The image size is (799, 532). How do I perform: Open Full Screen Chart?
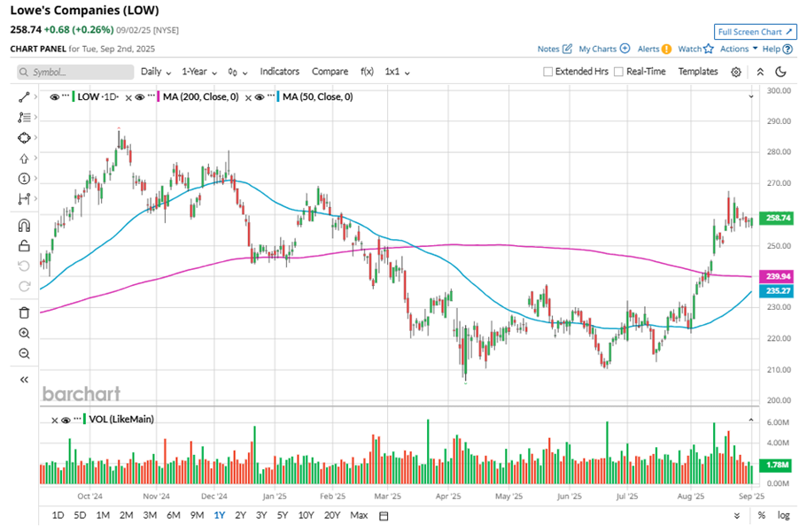(x=756, y=32)
